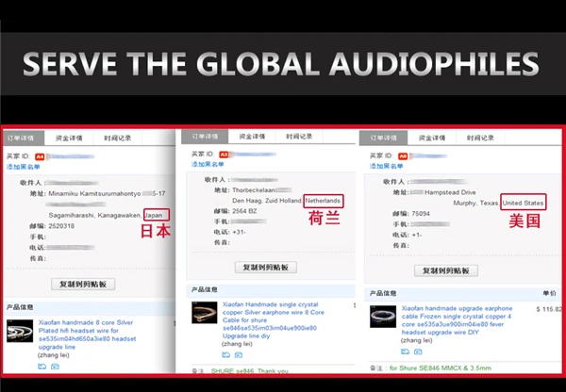This screenshot has height=392, width=566.
Task: Click the +31- phone number text
Action: click(239, 232)
